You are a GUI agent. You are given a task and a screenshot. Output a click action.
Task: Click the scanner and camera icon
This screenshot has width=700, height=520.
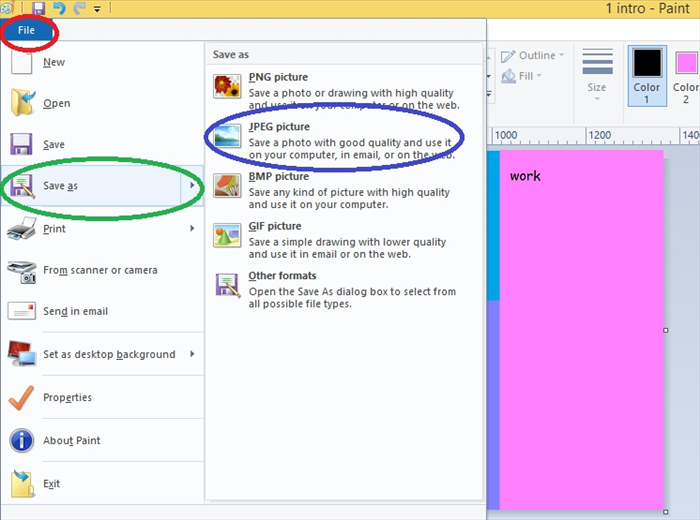(x=21, y=271)
